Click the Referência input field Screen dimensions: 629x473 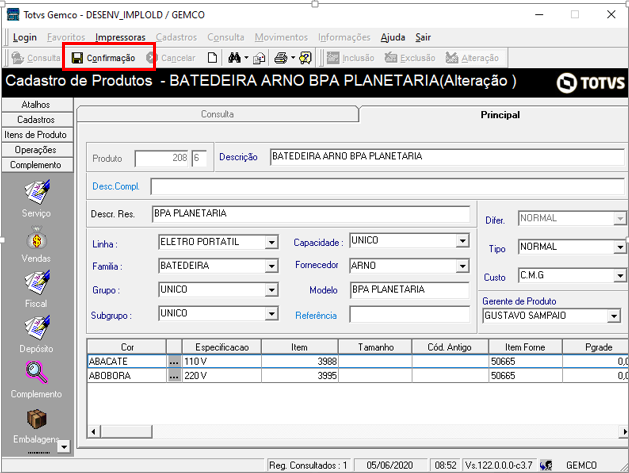click(x=409, y=315)
